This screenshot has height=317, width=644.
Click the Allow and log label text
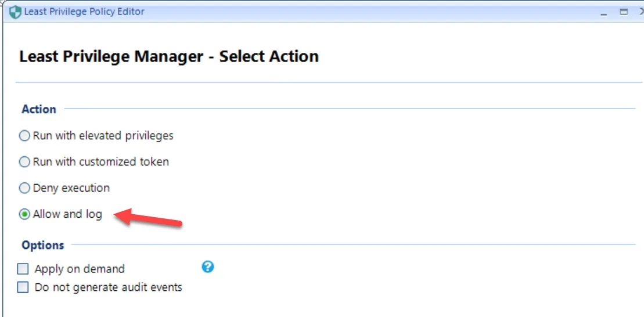(x=67, y=214)
